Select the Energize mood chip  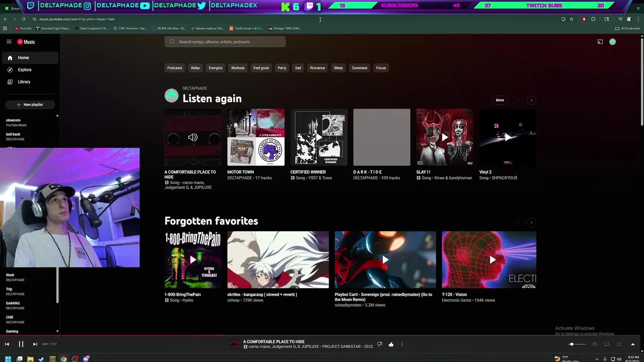pos(215,68)
